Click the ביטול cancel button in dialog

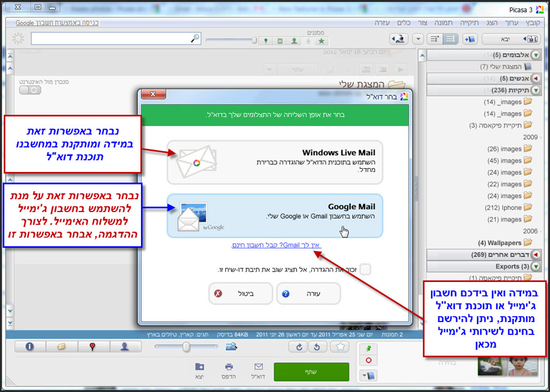coord(241,294)
